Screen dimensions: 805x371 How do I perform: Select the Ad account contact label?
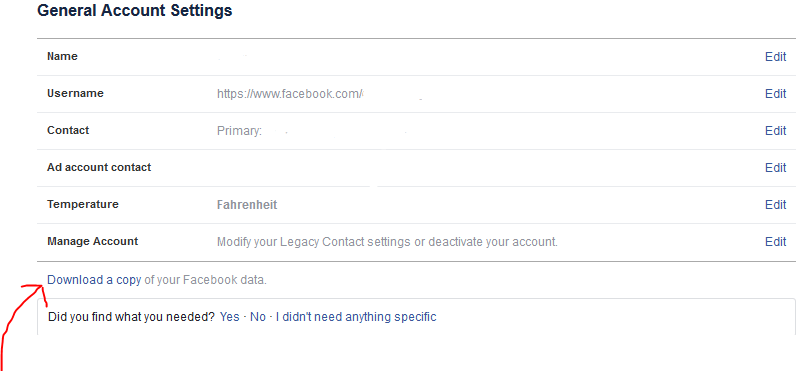pos(99,167)
